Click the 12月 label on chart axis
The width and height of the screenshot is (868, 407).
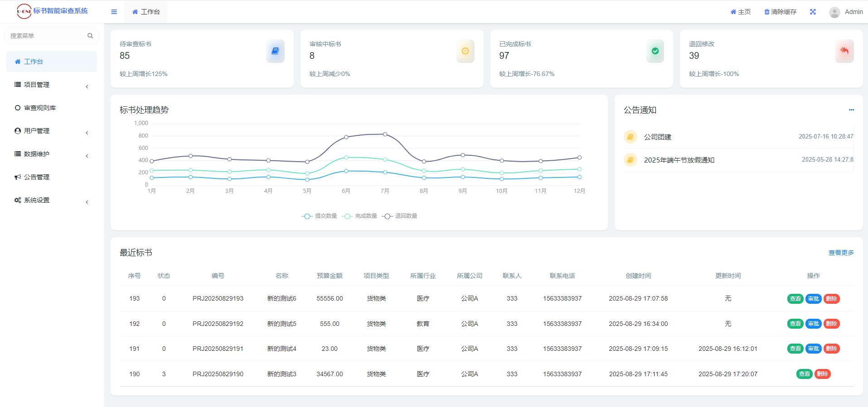(x=579, y=191)
